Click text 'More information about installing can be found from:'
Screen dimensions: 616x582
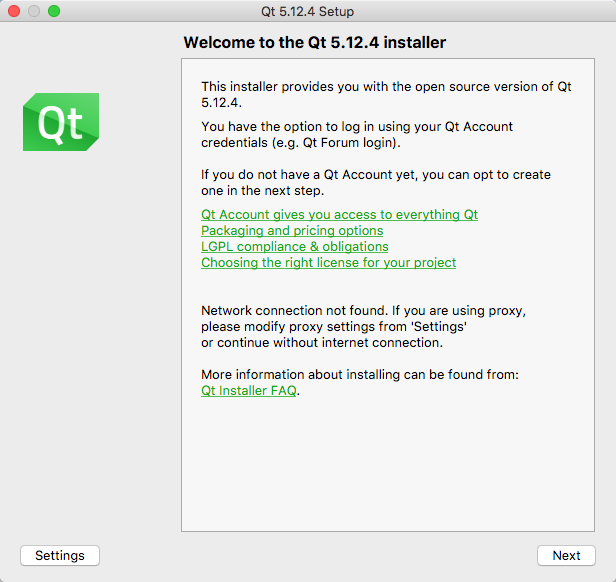coord(360,375)
